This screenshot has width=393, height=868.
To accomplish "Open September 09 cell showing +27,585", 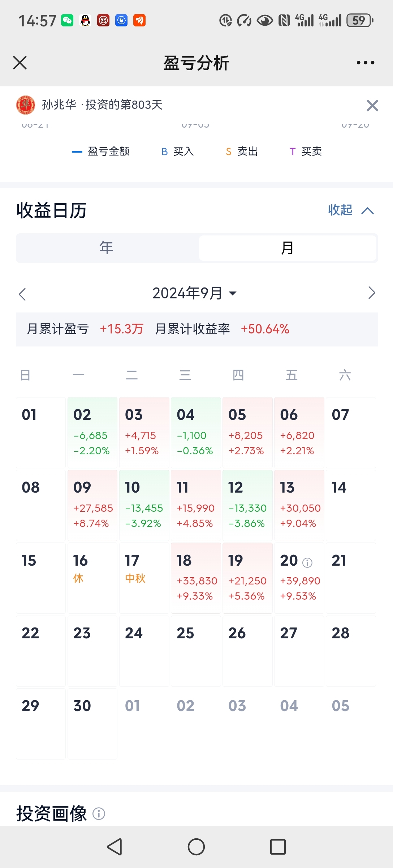I will [92, 505].
